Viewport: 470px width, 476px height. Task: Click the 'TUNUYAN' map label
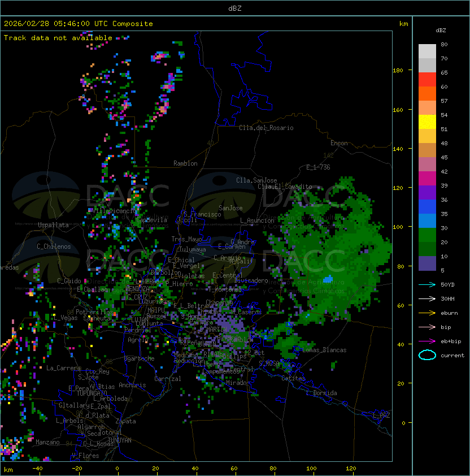click(120, 440)
